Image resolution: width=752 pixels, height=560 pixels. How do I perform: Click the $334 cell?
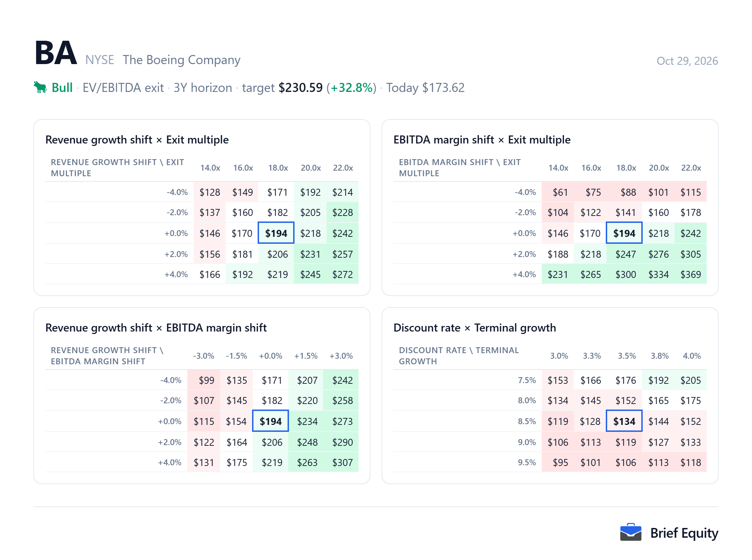[658, 274]
